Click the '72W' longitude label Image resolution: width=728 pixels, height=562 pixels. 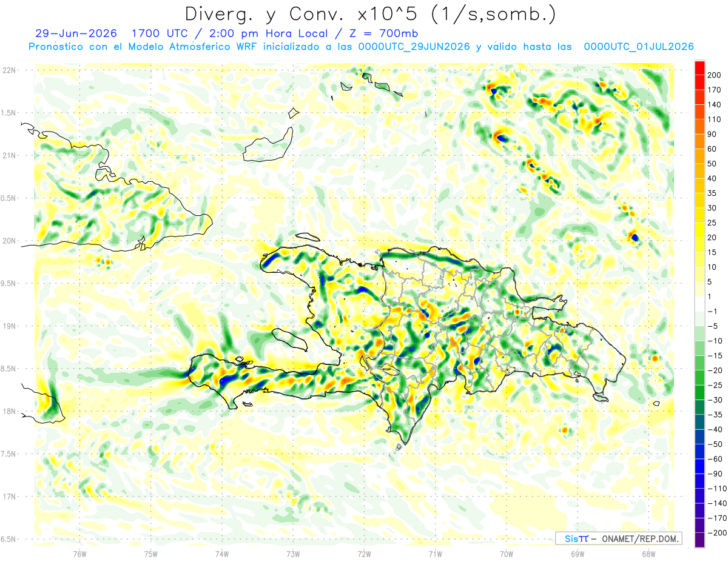[x=364, y=554]
